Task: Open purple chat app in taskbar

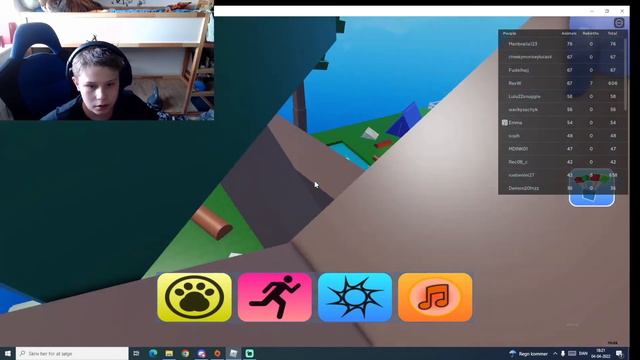Action: (202, 353)
